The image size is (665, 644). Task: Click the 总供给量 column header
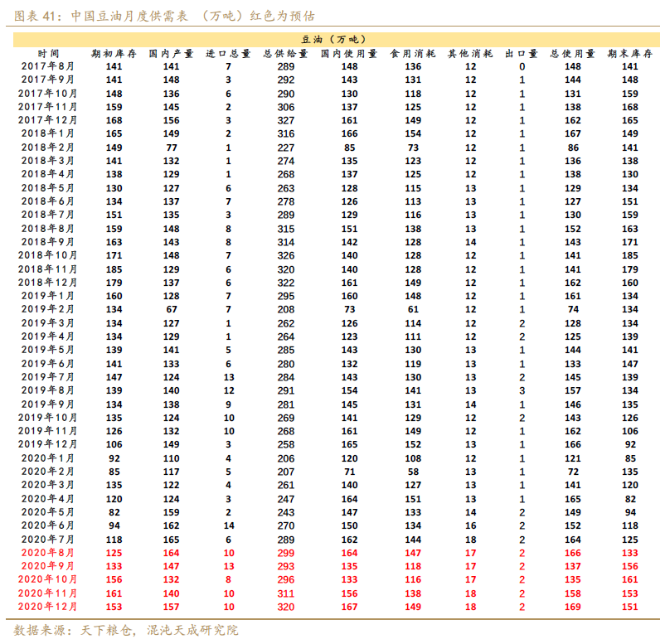point(286,54)
